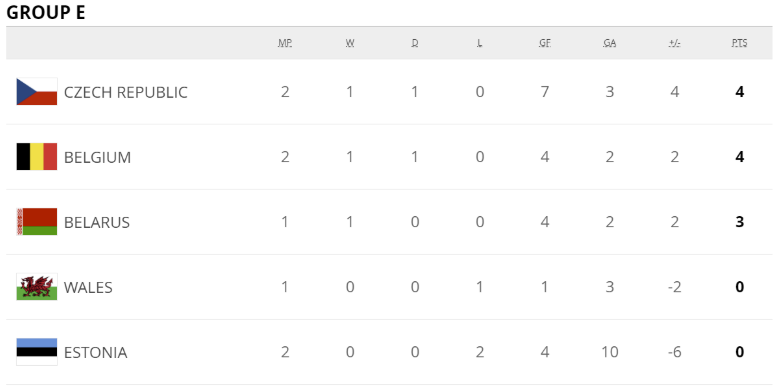Open the BELGIUM team link

tap(97, 157)
